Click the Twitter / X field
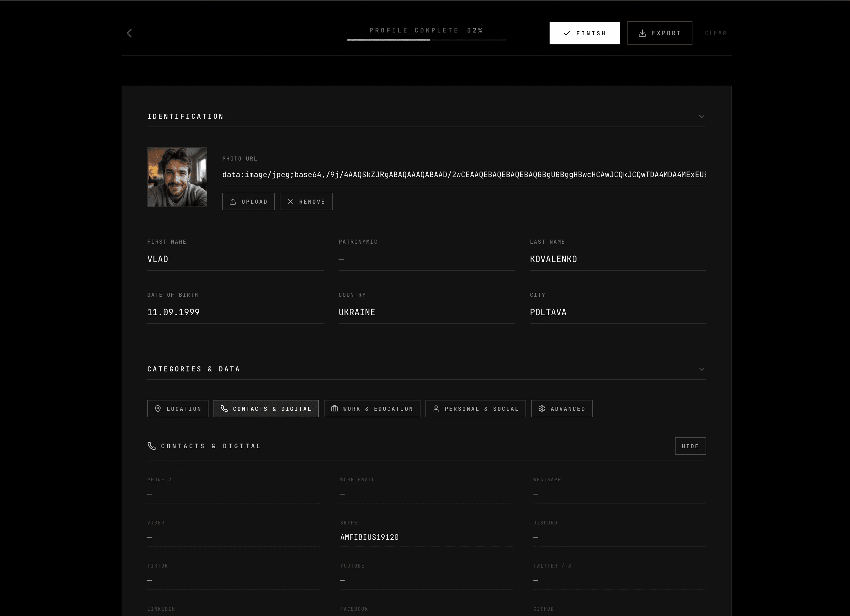Screen dimensions: 850x616 (x=620, y=580)
